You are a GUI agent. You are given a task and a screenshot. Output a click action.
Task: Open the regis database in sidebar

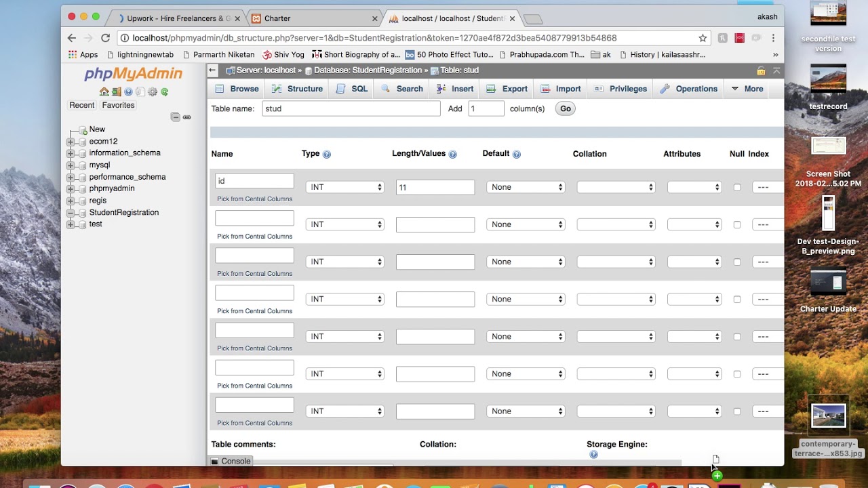pos(98,201)
